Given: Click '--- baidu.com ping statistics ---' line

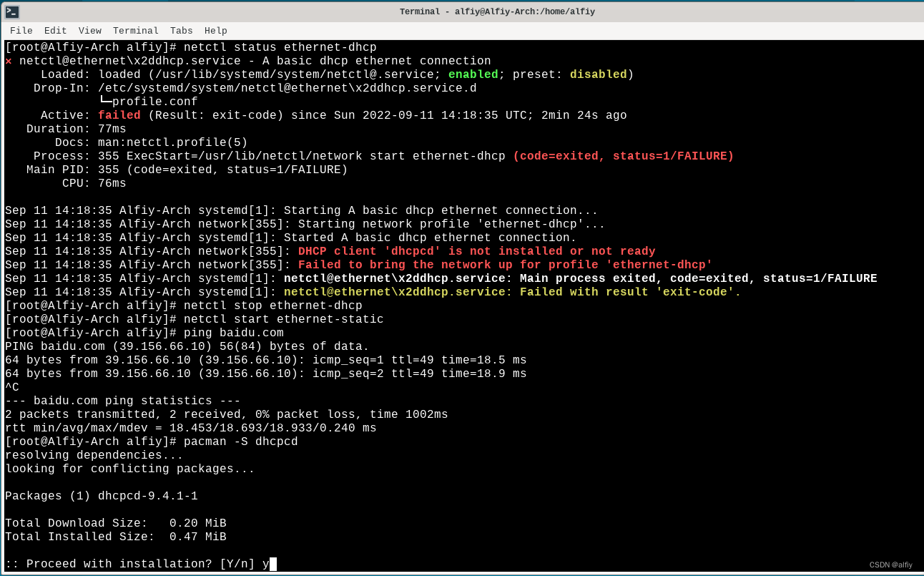Looking at the screenshot, I should tap(122, 401).
